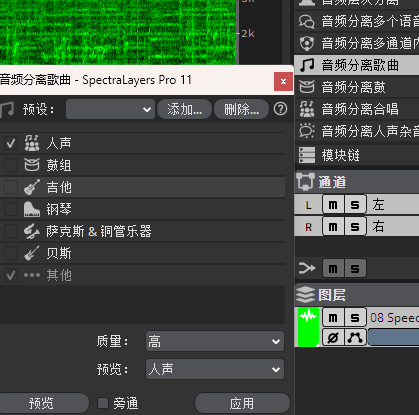419x415 pixels.
Task: Open the 预览 preview source dropdown
Action: click(x=215, y=369)
